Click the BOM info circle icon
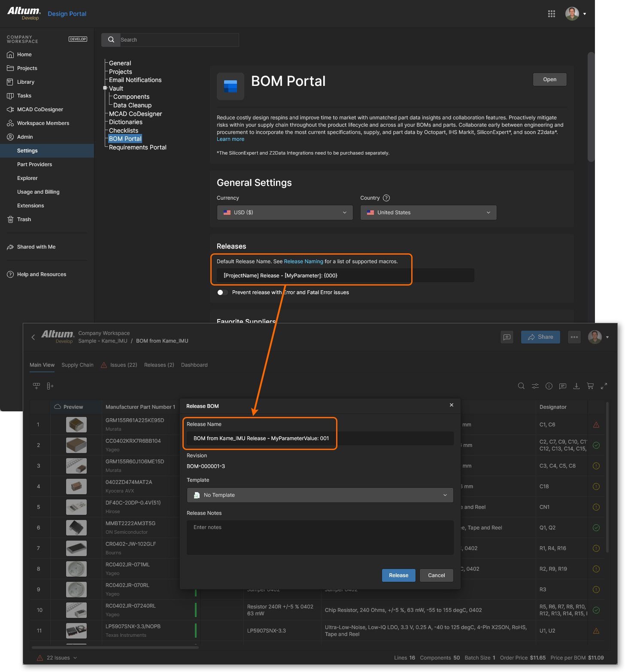The image size is (625, 672). [x=549, y=386]
